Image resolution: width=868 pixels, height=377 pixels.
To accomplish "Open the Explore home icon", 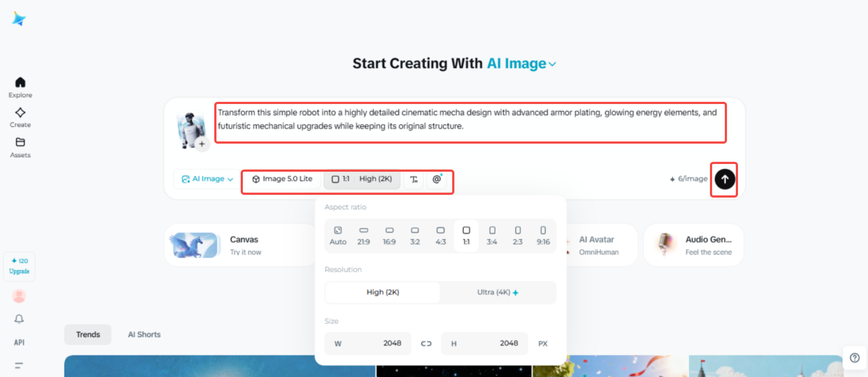I will pyautogui.click(x=20, y=83).
